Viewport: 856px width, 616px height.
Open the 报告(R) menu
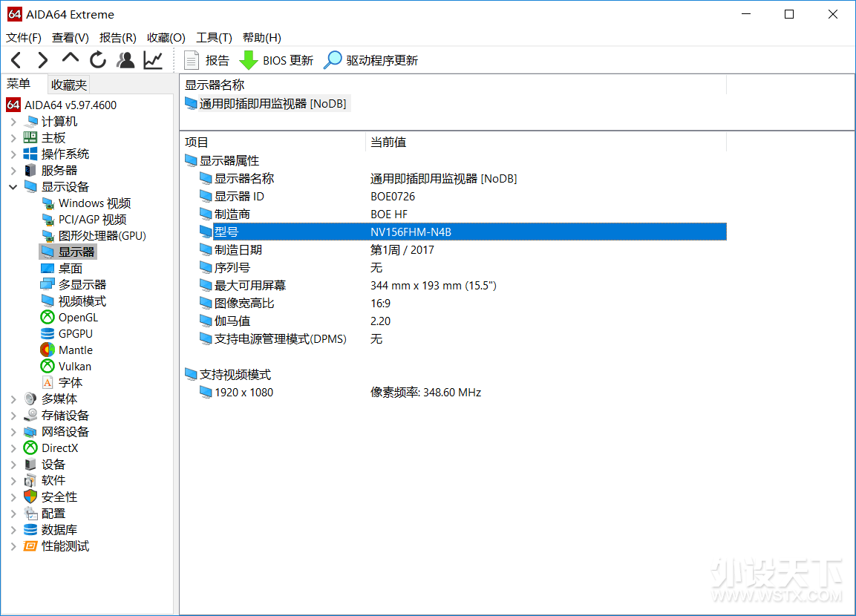pyautogui.click(x=118, y=38)
